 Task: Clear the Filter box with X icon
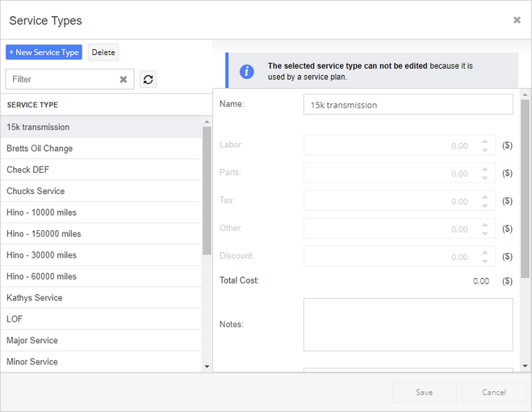[x=124, y=79]
